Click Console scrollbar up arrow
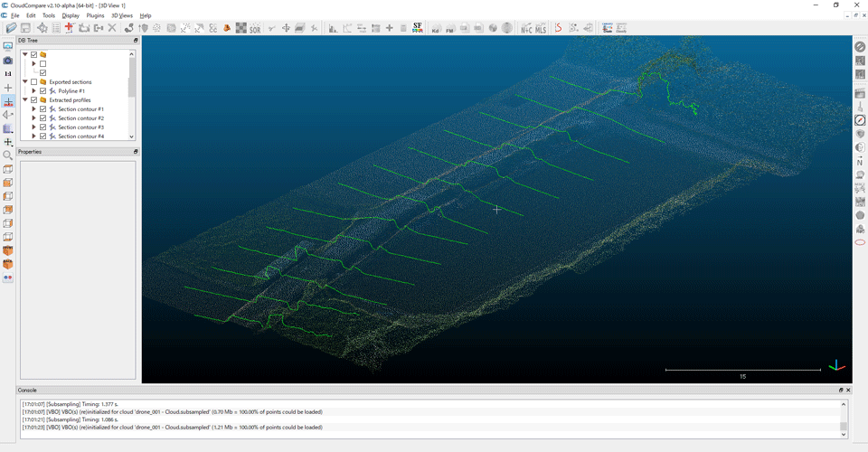The height and width of the screenshot is (452, 868). coord(844,404)
